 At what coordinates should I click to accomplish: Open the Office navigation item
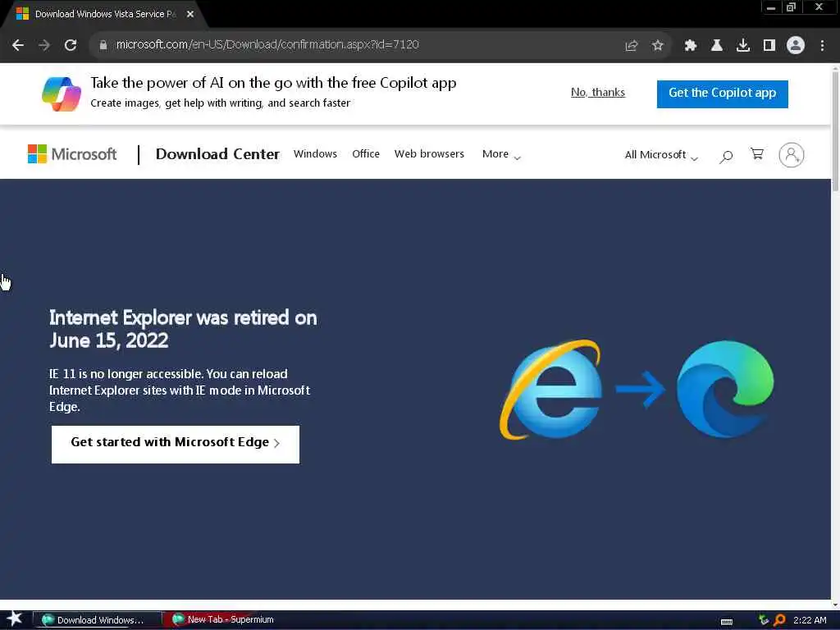coord(366,153)
